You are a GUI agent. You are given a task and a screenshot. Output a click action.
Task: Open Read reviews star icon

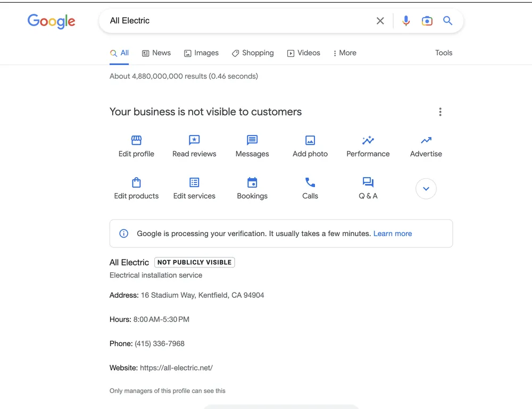(x=194, y=140)
